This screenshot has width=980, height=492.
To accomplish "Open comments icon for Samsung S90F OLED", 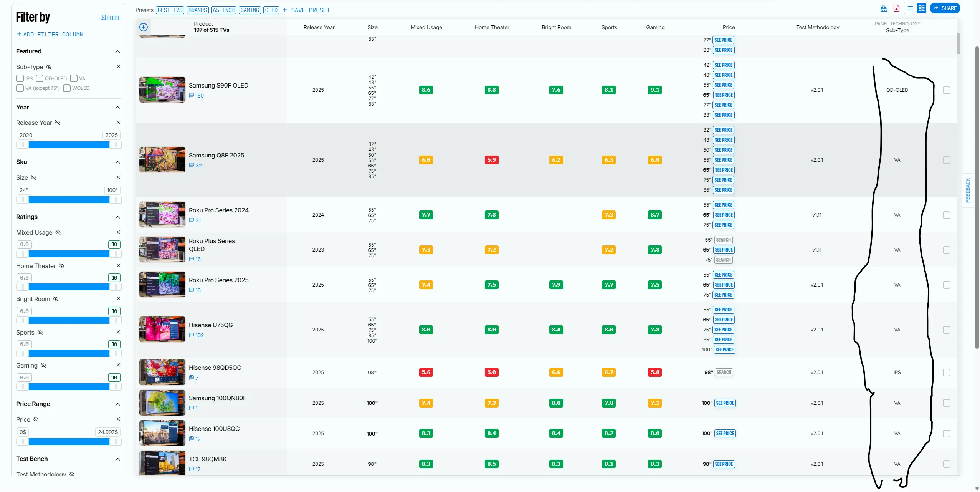I will point(192,96).
